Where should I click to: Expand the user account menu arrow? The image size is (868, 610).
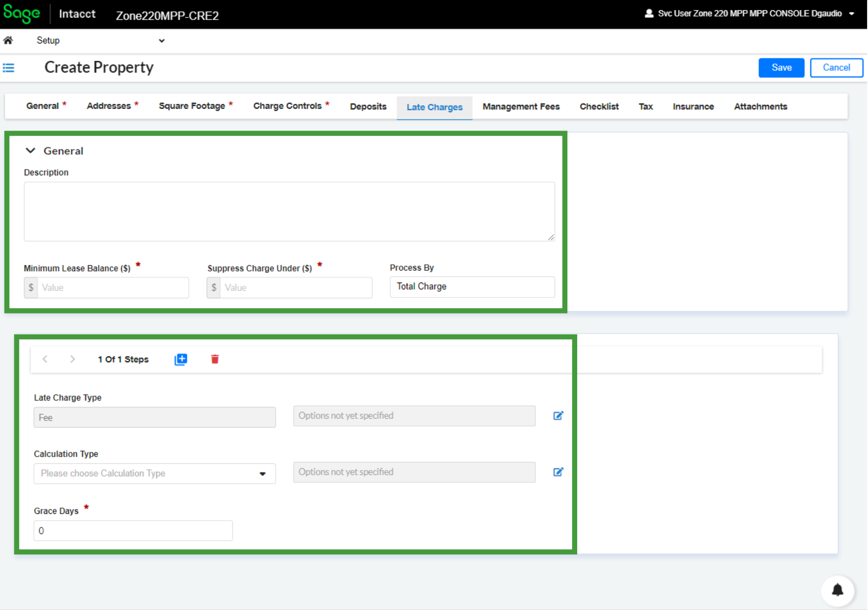pos(852,14)
